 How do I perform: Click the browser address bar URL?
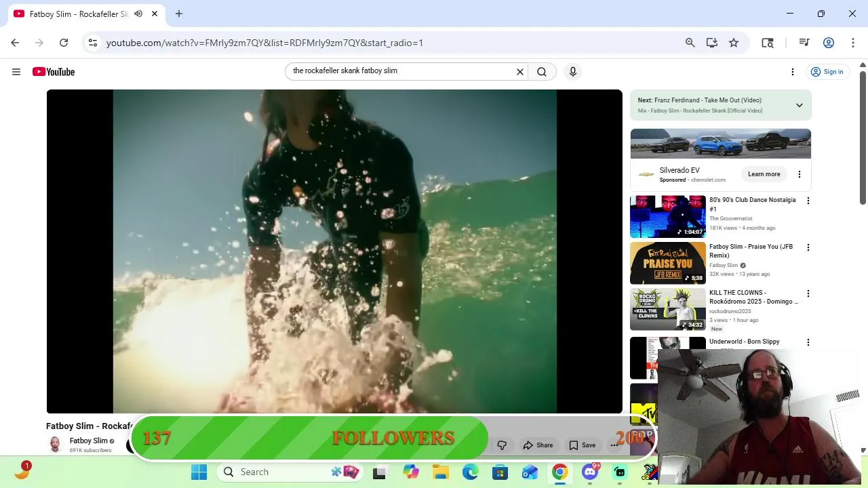tap(264, 43)
